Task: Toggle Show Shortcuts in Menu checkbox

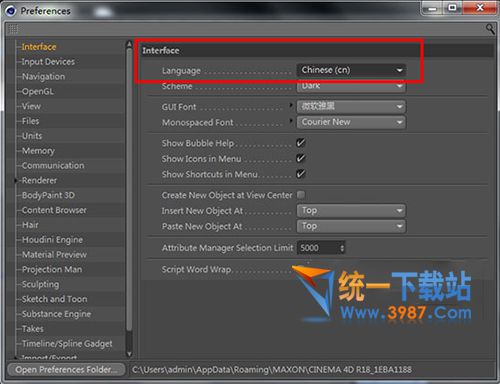Action: 301,174
